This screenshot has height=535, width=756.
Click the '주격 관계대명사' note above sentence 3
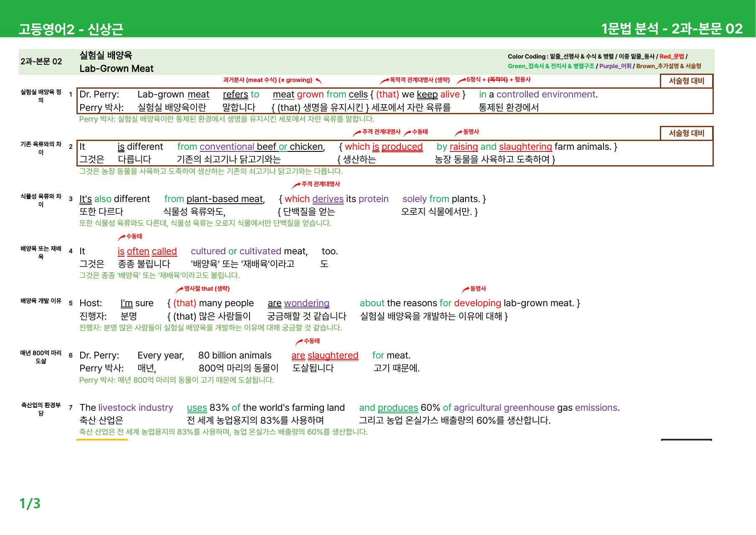click(x=321, y=184)
